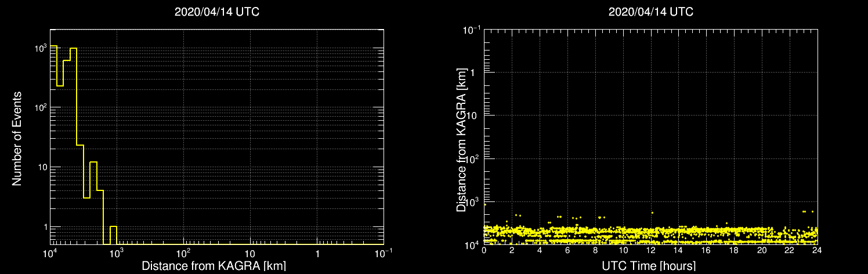This screenshot has height=274, width=868.
Task: Click hour 18 on the UTC Time axis
Action: click(x=734, y=250)
